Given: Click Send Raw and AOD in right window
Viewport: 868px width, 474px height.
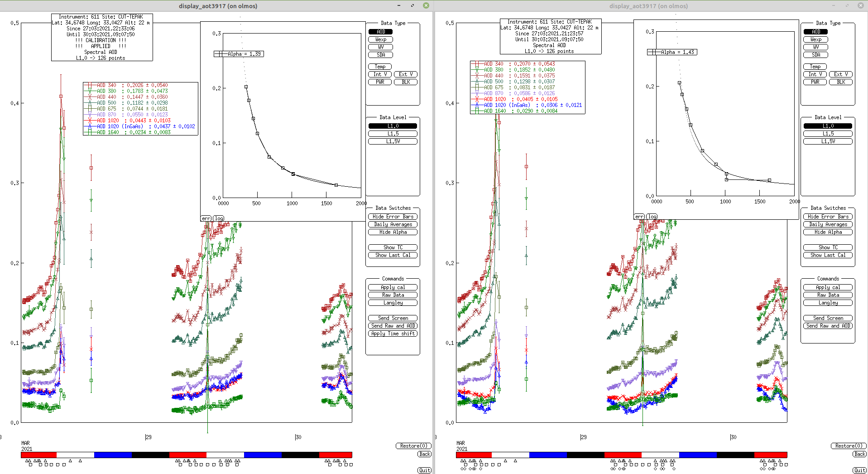Looking at the screenshot, I should point(828,326).
